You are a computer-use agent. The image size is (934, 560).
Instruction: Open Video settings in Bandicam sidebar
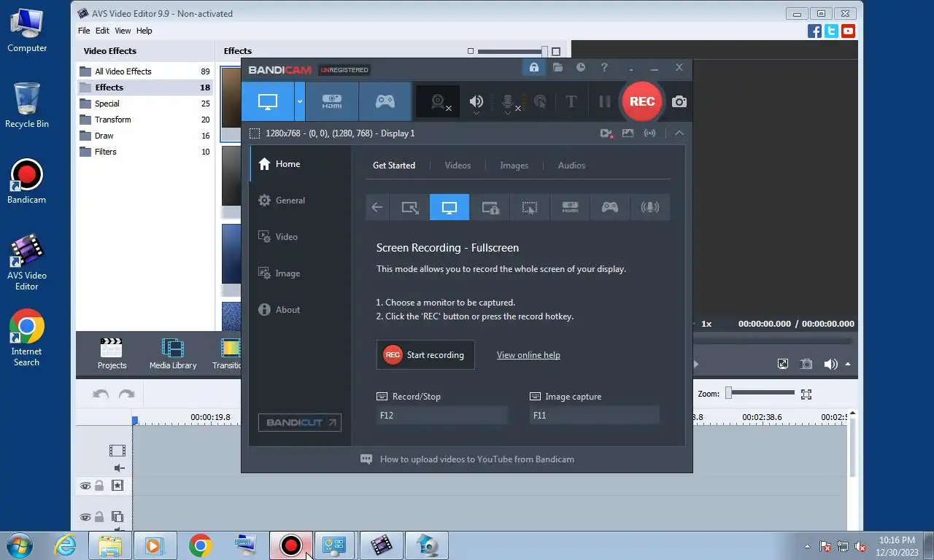[x=300, y=237]
